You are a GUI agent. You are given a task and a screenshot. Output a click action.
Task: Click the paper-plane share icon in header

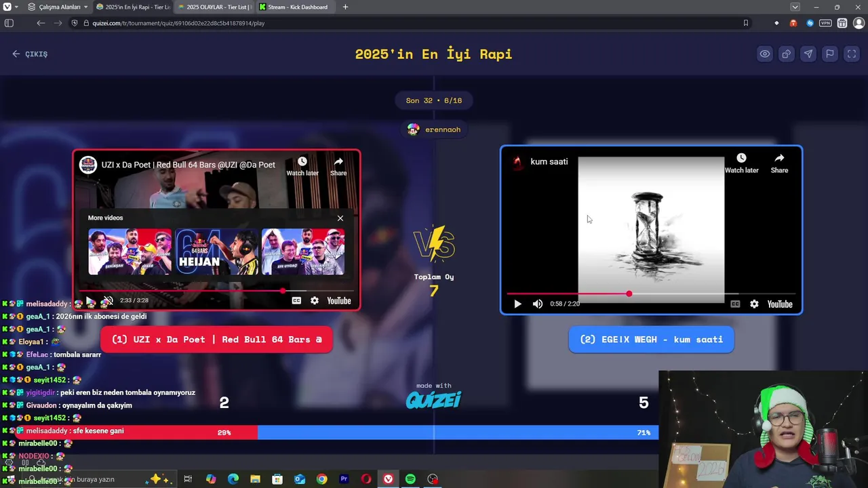808,54
